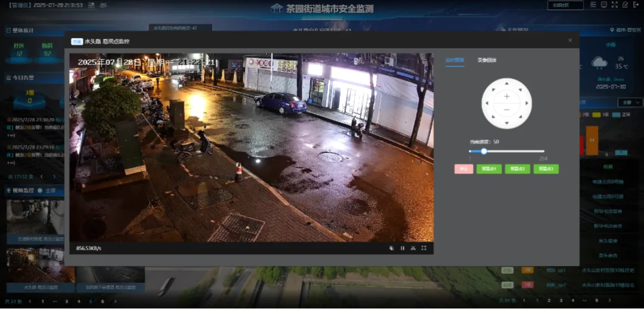Tilt camera down with PTZ arrow

(507, 124)
